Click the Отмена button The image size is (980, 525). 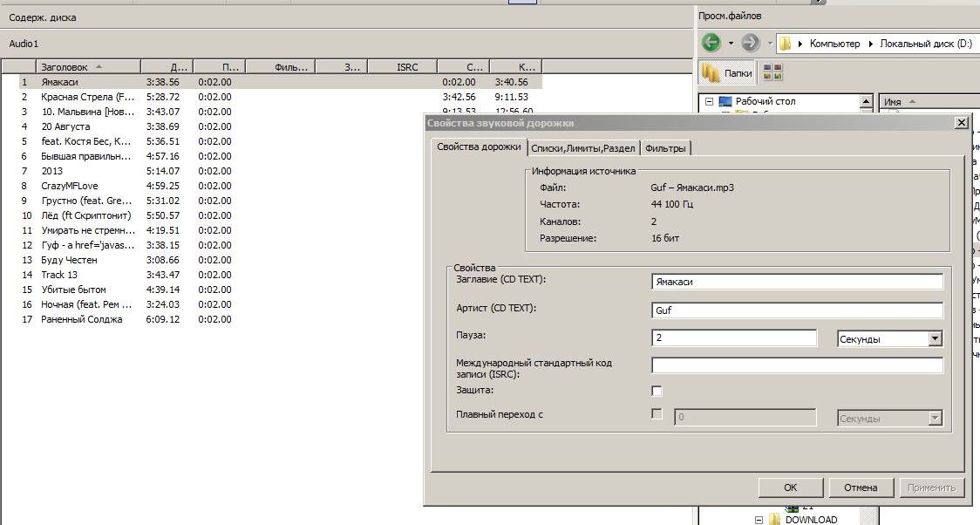point(861,487)
